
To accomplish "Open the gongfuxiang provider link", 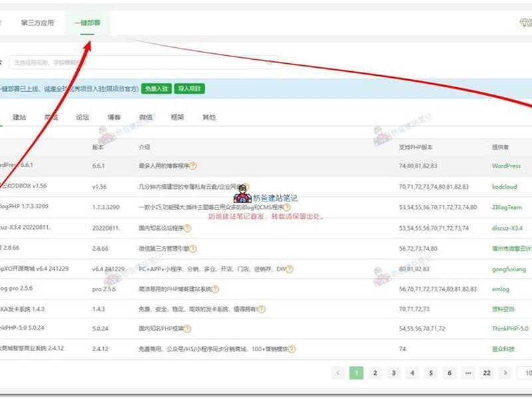I will click(509, 269).
